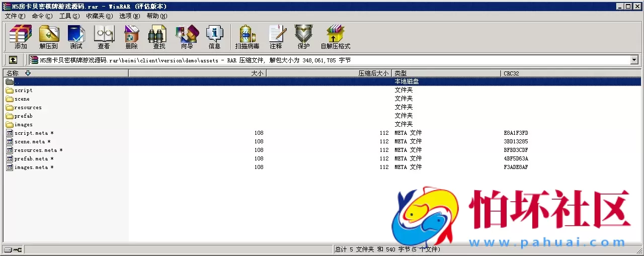This screenshot has width=644, height=256.
Task: Click the prefab.meta file icon
Action: (x=10, y=159)
